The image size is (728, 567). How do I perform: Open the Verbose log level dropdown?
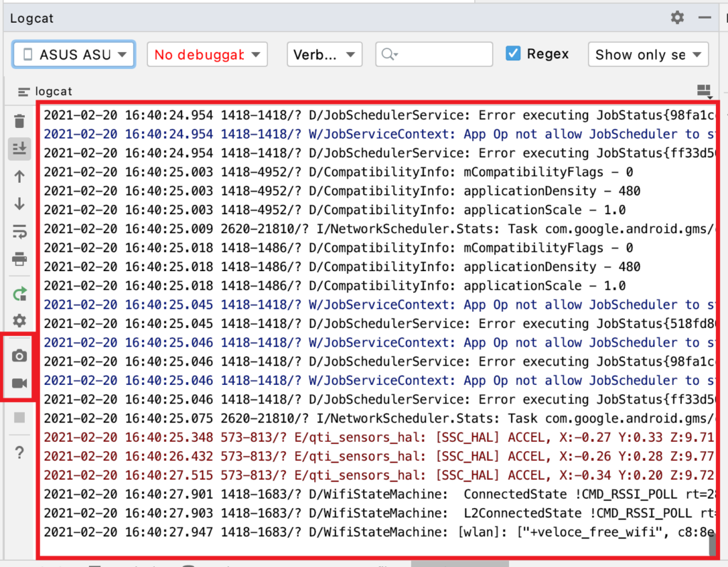(324, 54)
